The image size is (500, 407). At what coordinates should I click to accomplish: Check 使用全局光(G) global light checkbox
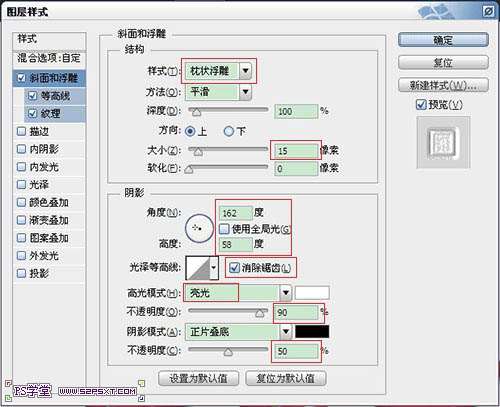click(x=224, y=229)
